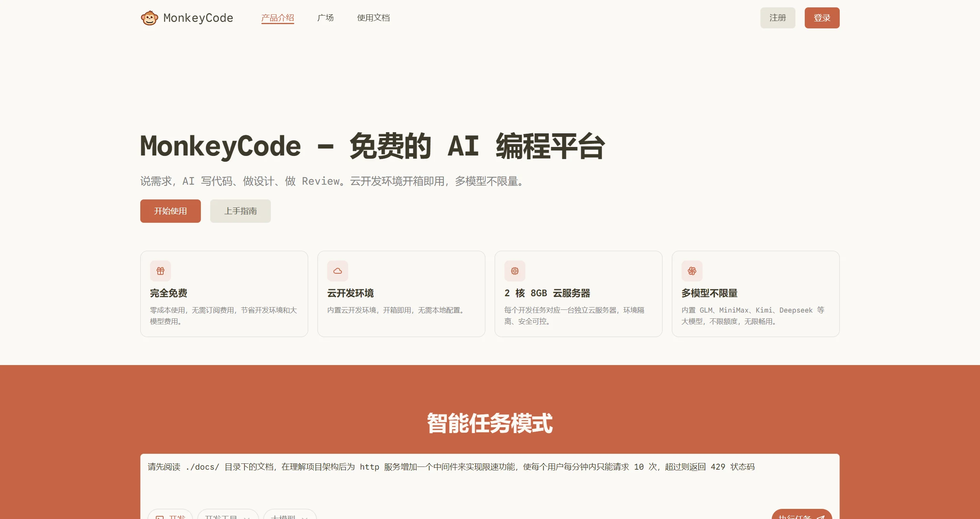Click the 登录 button

[822, 17]
